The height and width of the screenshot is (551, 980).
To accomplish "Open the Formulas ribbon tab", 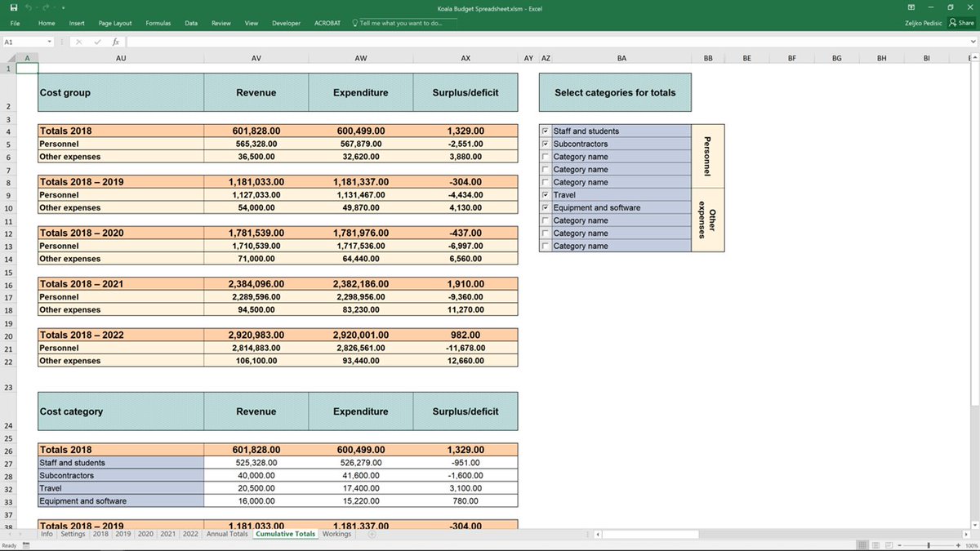I will (158, 23).
